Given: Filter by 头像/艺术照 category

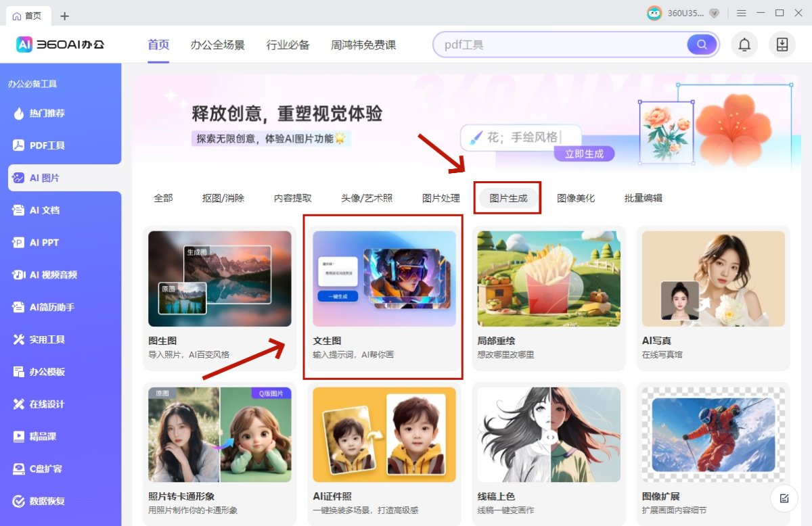Looking at the screenshot, I should pyautogui.click(x=367, y=198).
